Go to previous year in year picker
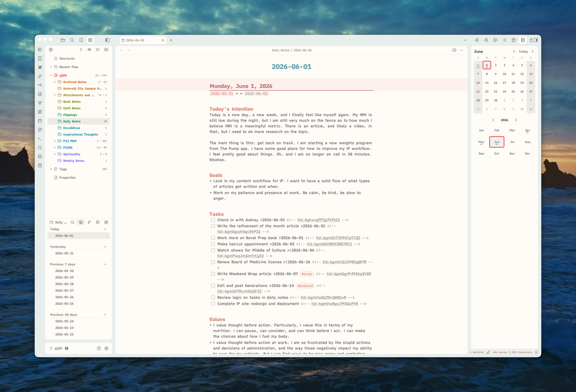576x392 pixels. click(x=493, y=120)
